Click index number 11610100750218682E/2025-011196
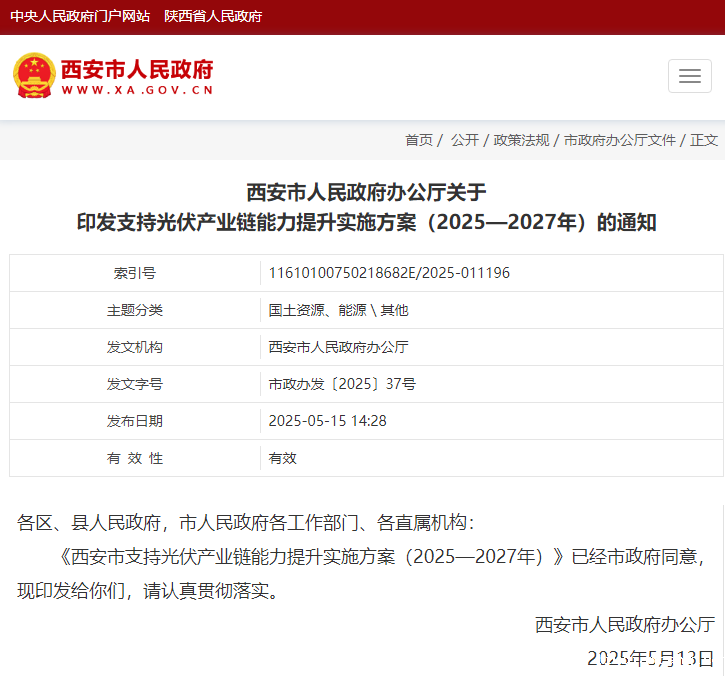The height and width of the screenshot is (676, 725). point(389,273)
